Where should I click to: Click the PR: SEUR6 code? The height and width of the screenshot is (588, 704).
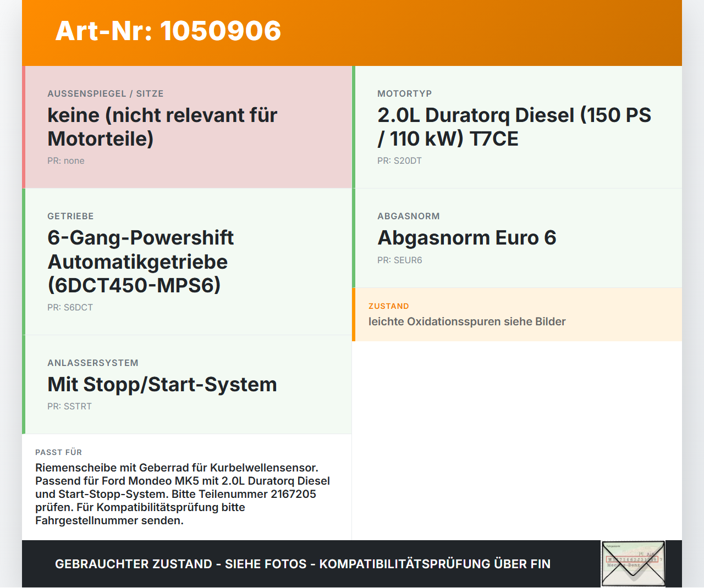(400, 260)
